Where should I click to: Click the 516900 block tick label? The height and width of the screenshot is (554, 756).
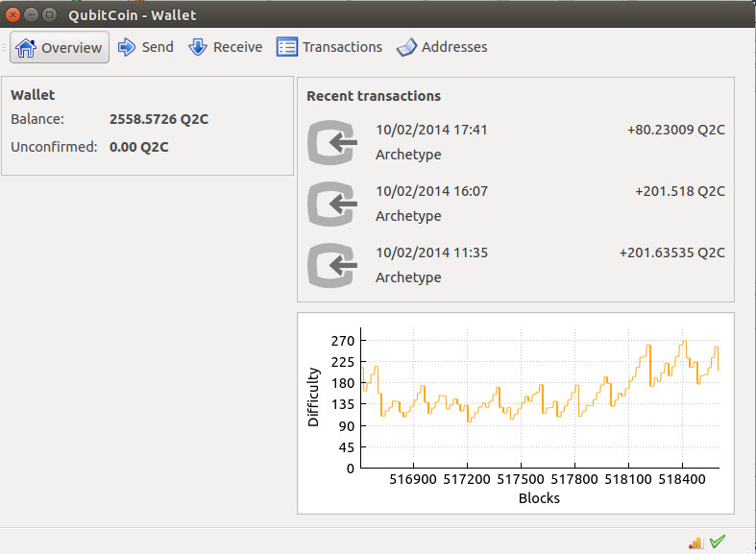[x=413, y=479]
